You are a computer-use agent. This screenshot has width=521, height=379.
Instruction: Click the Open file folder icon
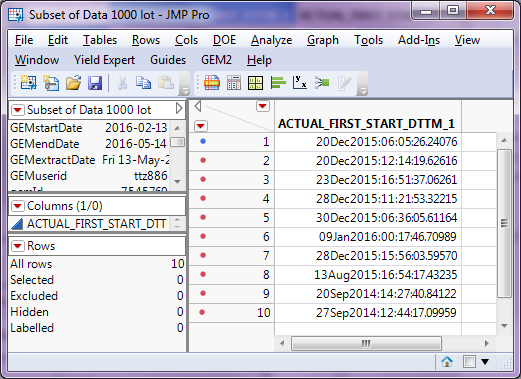point(73,83)
